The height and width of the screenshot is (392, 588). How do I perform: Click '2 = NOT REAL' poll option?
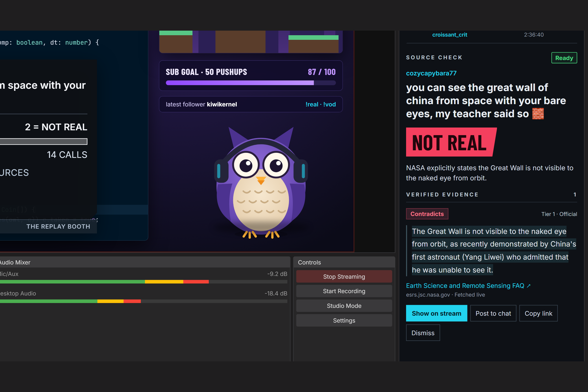tap(56, 127)
